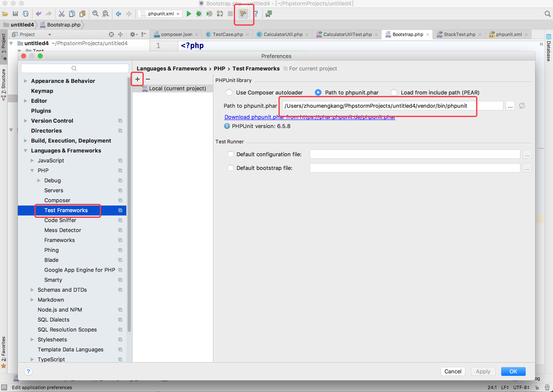Viewport: 553px width, 392px height.
Task: Collapse the PHP settings node
Action: 32,171
